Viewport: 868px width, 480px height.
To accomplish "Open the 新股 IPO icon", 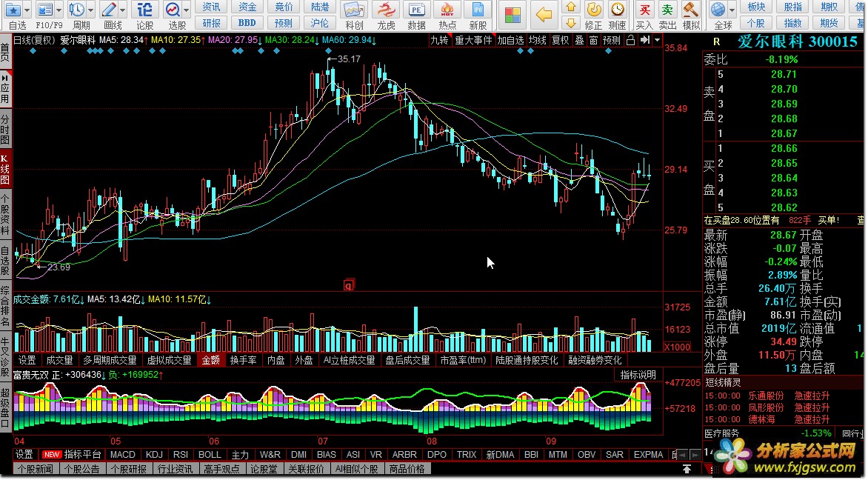I will [478, 10].
